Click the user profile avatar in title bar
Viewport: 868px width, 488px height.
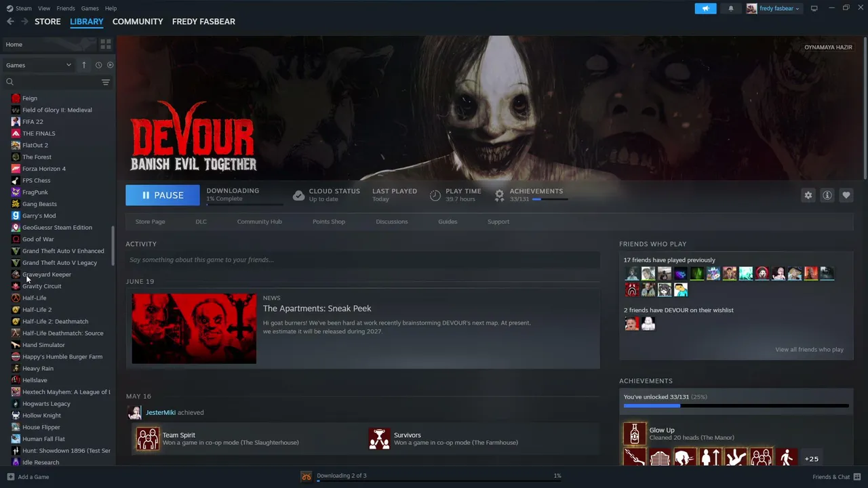coord(751,8)
